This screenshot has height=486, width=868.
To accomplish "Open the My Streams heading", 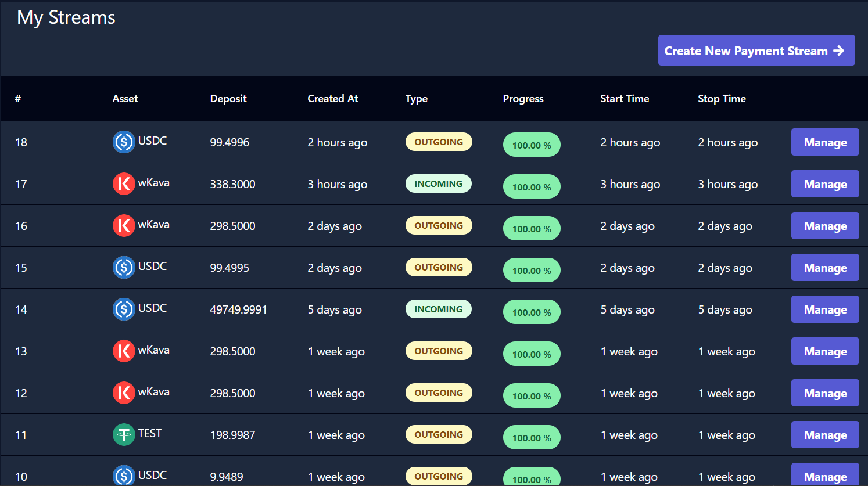I will (66, 17).
